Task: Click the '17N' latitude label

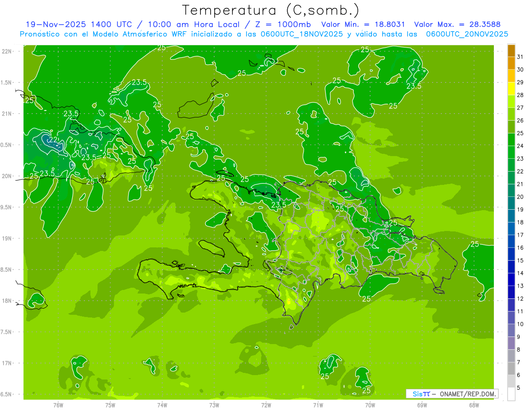Action: coord(7,363)
